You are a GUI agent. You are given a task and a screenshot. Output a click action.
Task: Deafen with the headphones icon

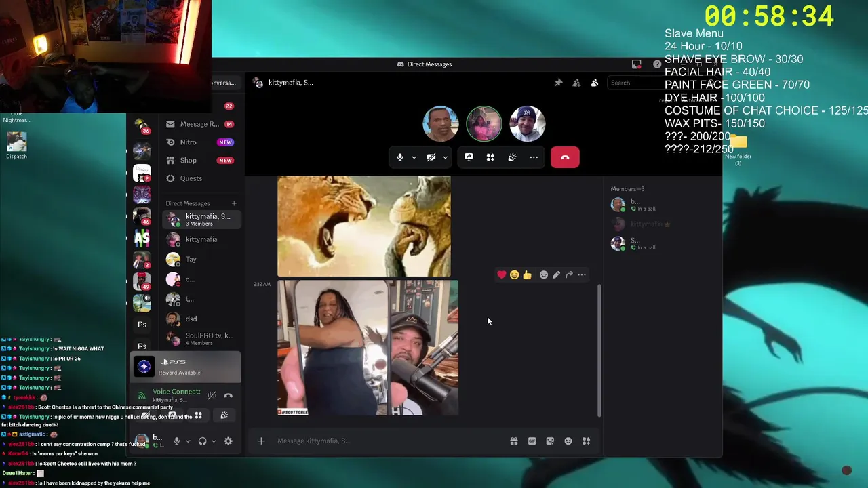(x=202, y=441)
